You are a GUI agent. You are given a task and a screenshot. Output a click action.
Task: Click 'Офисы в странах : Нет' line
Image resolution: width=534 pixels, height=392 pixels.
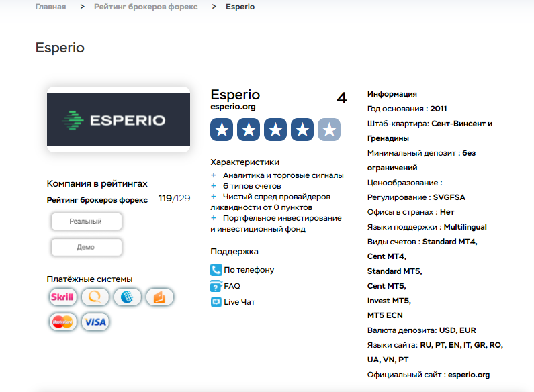410,212
